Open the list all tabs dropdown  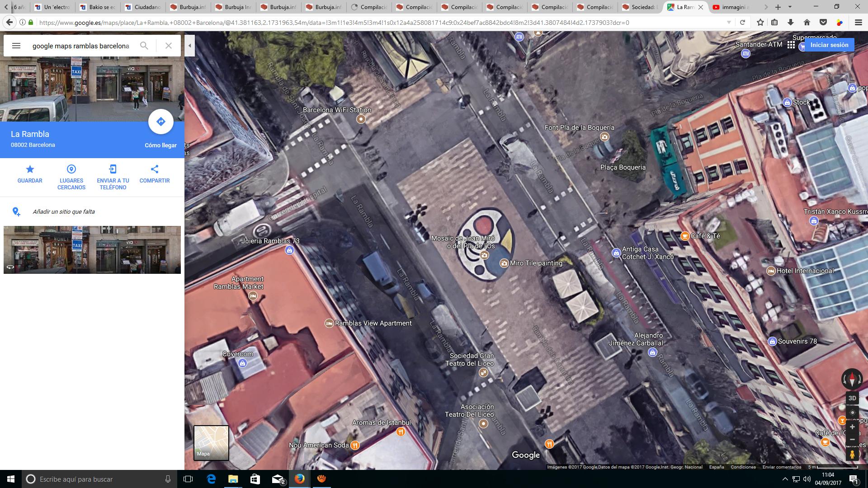click(790, 7)
